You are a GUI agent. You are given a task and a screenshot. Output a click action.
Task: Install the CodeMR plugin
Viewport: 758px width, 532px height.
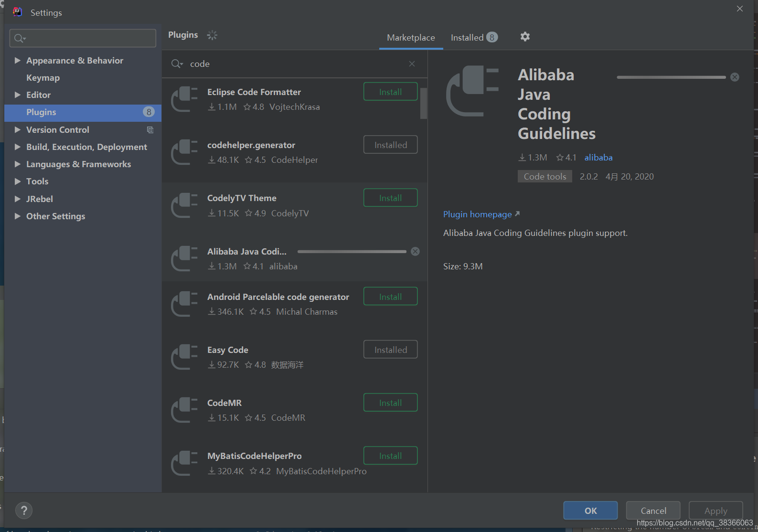click(391, 403)
